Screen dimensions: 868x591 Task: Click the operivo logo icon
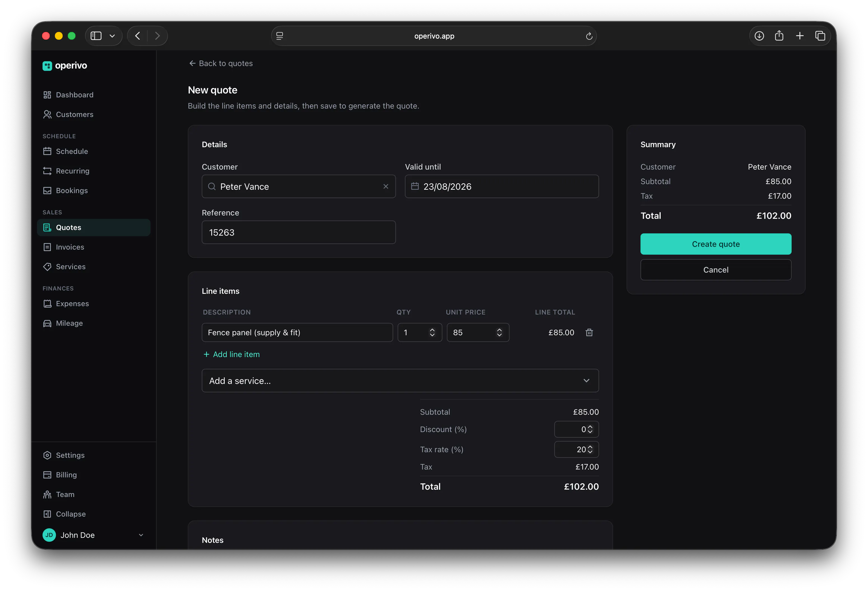tap(47, 66)
